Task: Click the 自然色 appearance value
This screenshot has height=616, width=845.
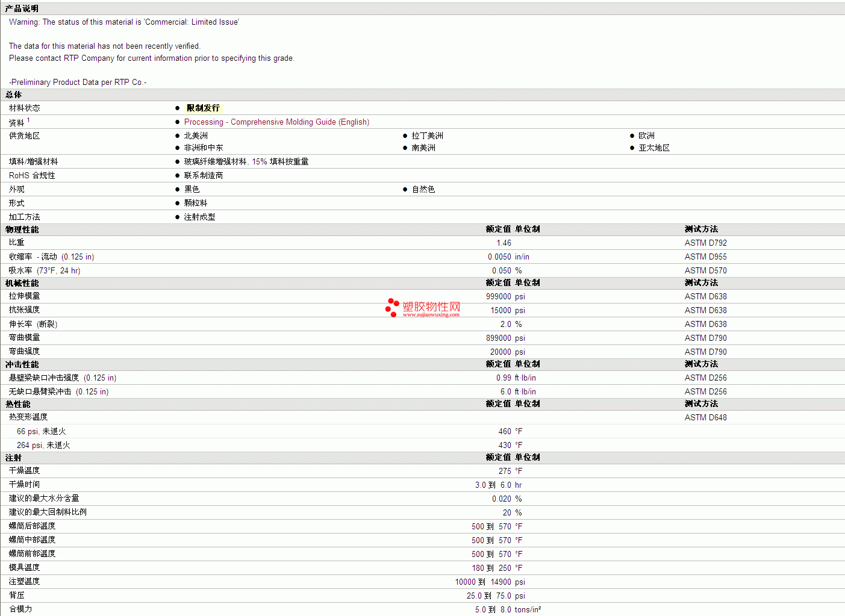Action: pyautogui.click(x=423, y=189)
